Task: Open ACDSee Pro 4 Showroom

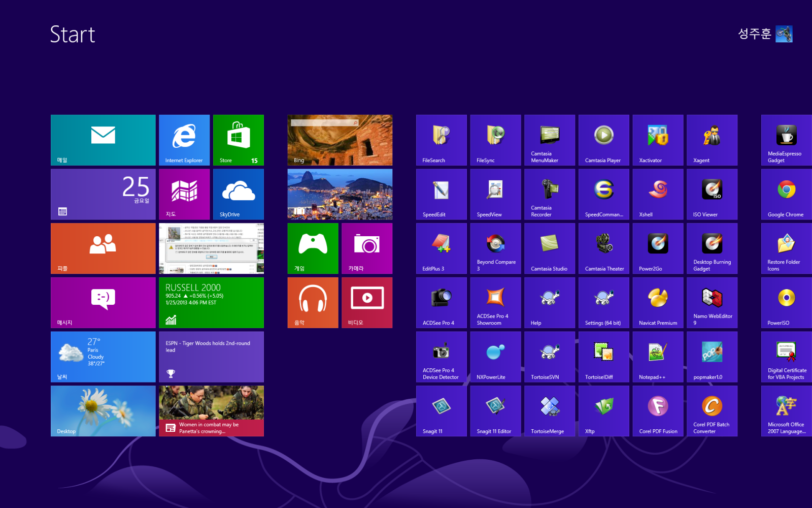Action: [496, 303]
